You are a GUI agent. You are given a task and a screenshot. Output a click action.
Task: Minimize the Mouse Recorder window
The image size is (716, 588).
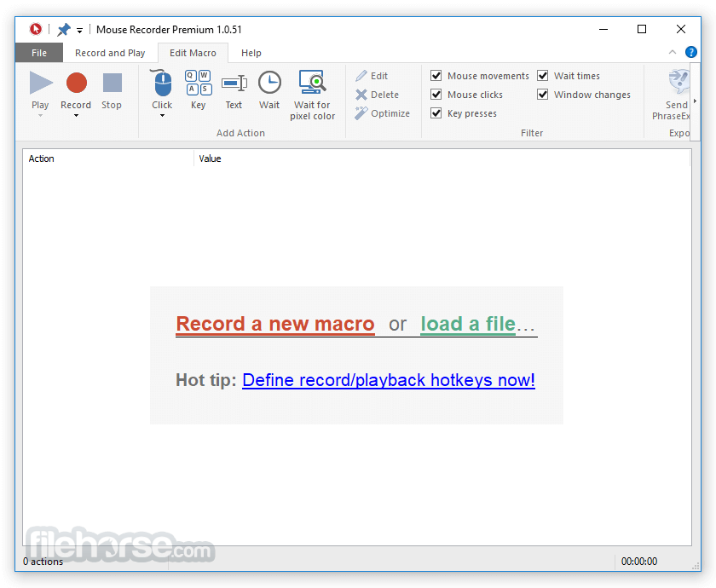click(603, 29)
